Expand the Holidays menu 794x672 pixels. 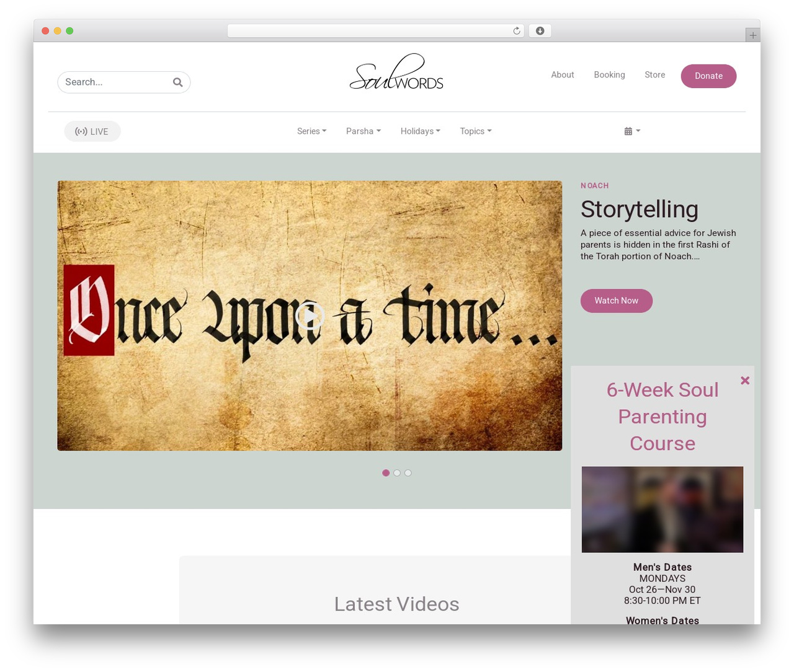pos(421,131)
